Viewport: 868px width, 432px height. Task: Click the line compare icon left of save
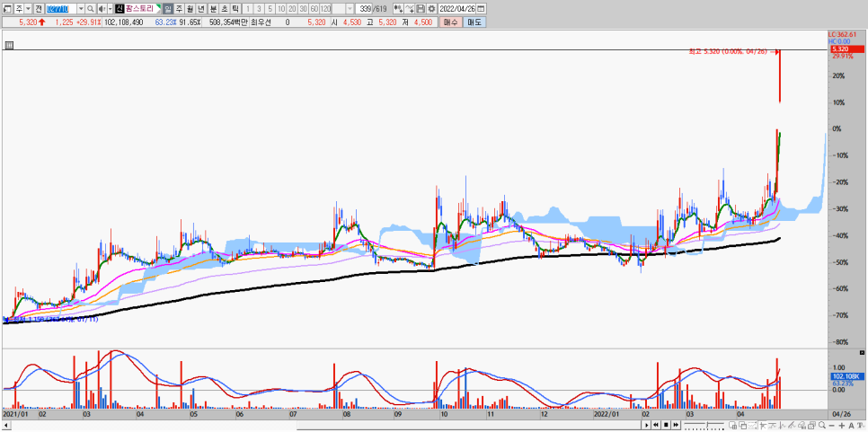[x=409, y=9]
